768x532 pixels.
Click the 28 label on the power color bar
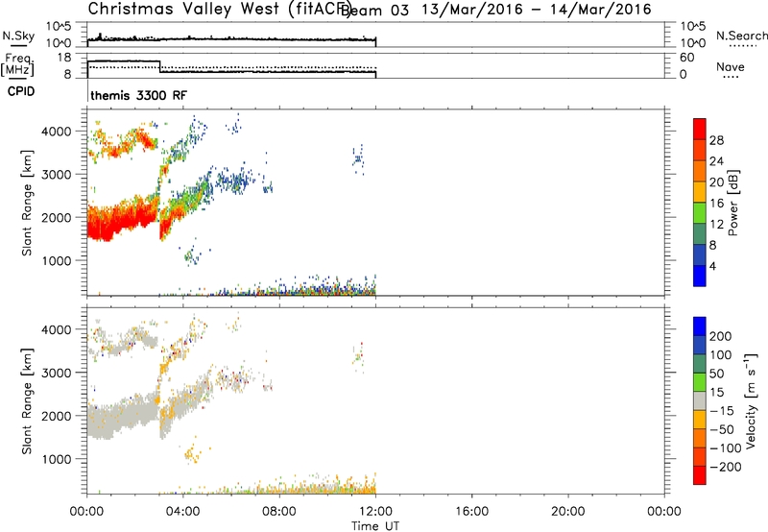716,140
